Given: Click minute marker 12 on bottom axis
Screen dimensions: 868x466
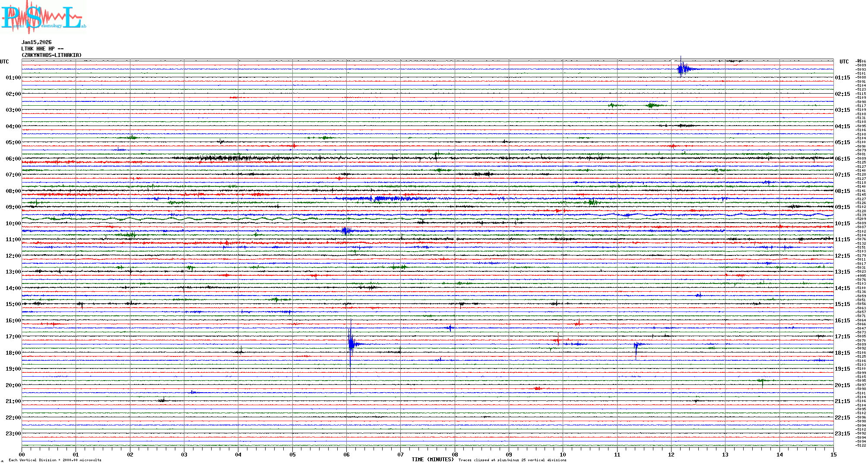Looking at the screenshot, I should click(x=671, y=454).
